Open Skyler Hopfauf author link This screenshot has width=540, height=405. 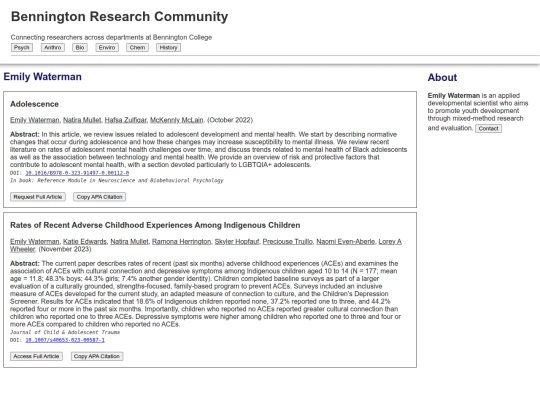237,241
